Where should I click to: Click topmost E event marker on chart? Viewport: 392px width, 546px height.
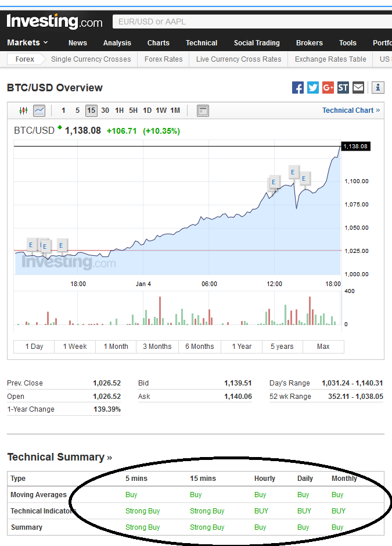[293, 172]
